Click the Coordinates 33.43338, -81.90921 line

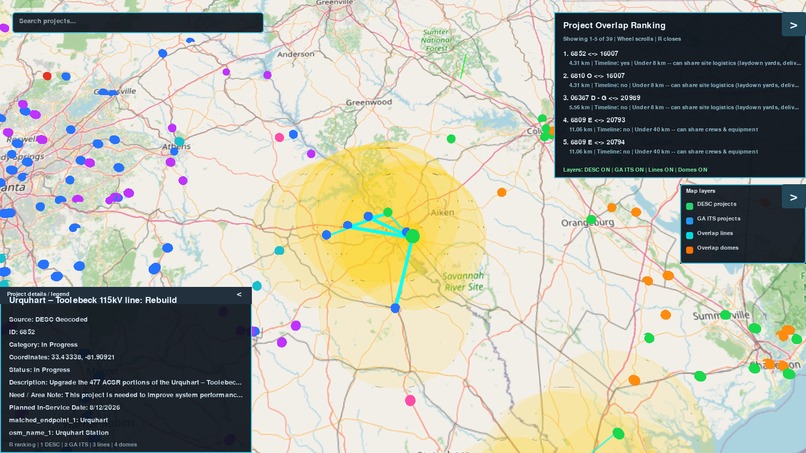tap(62, 357)
